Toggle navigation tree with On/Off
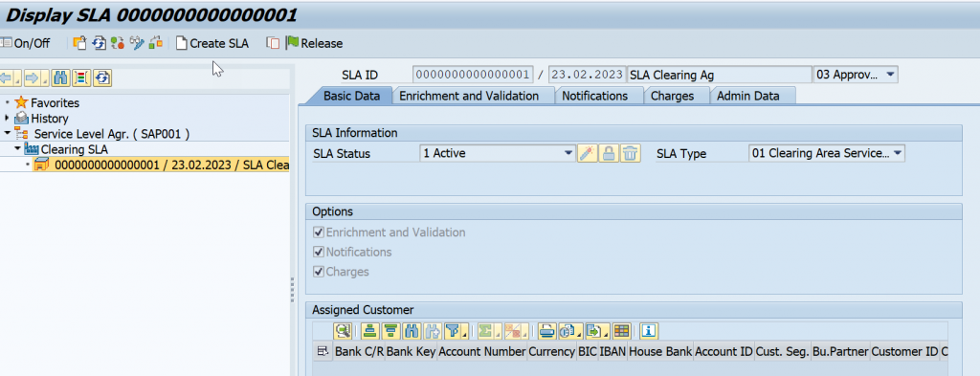 (x=25, y=44)
